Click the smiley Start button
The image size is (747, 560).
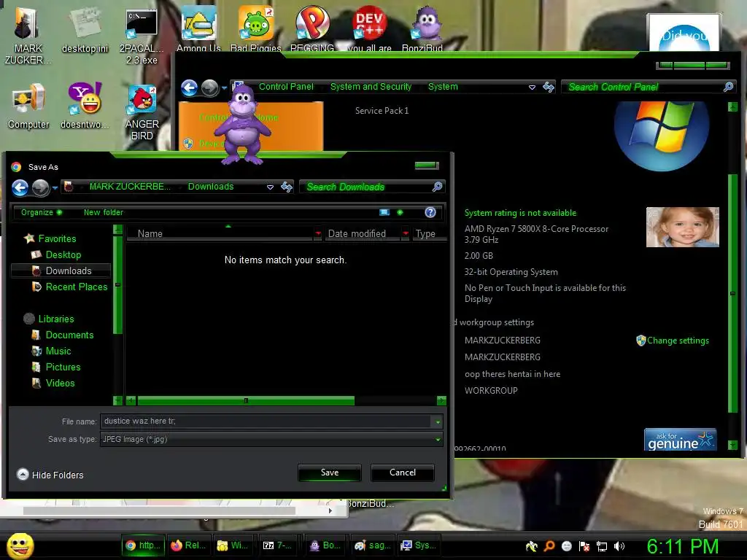[x=20, y=546]
